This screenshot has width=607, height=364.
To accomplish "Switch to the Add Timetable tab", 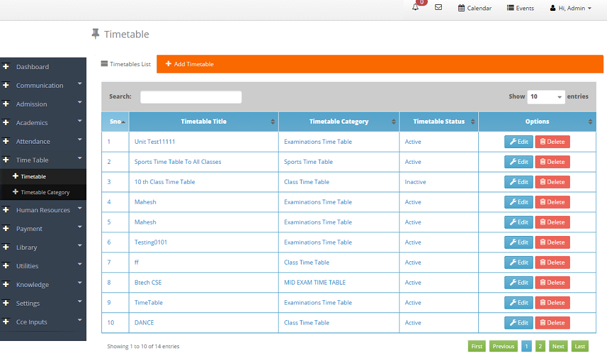I will click(x=189, y=64).
